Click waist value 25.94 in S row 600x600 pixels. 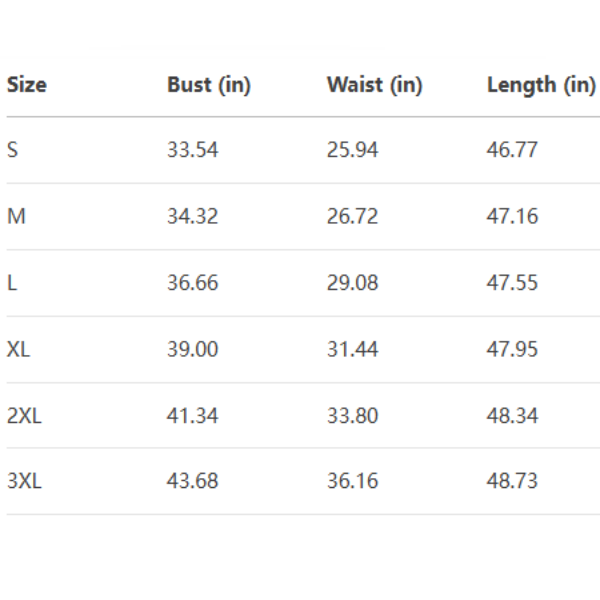coord(352,150)
